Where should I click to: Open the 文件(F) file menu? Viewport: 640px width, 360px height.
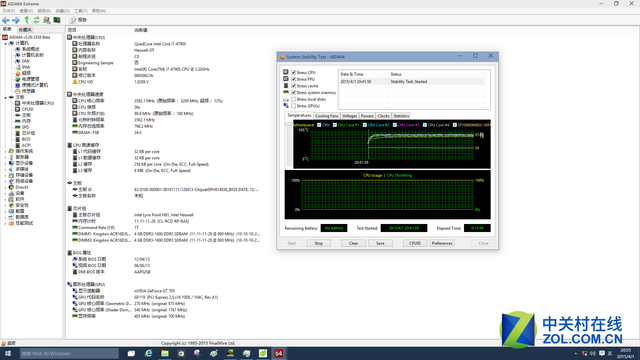9,11
